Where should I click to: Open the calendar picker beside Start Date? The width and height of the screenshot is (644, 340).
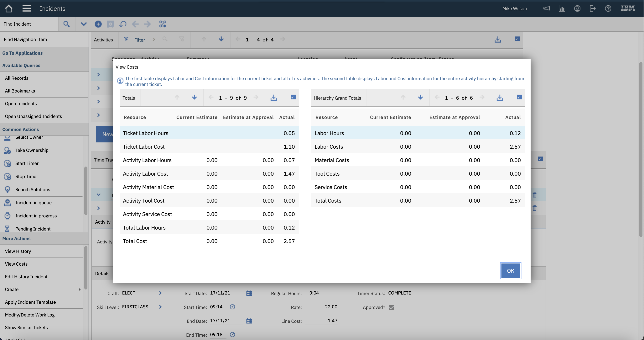[x=249, y=293]
